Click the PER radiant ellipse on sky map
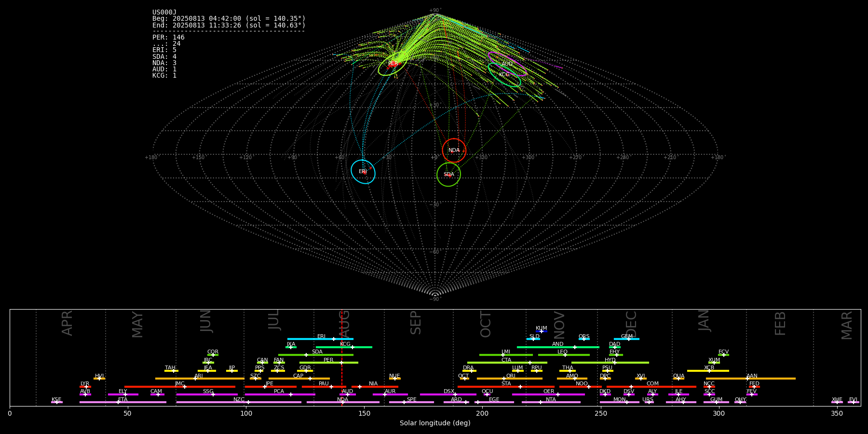 coord(393,64)
